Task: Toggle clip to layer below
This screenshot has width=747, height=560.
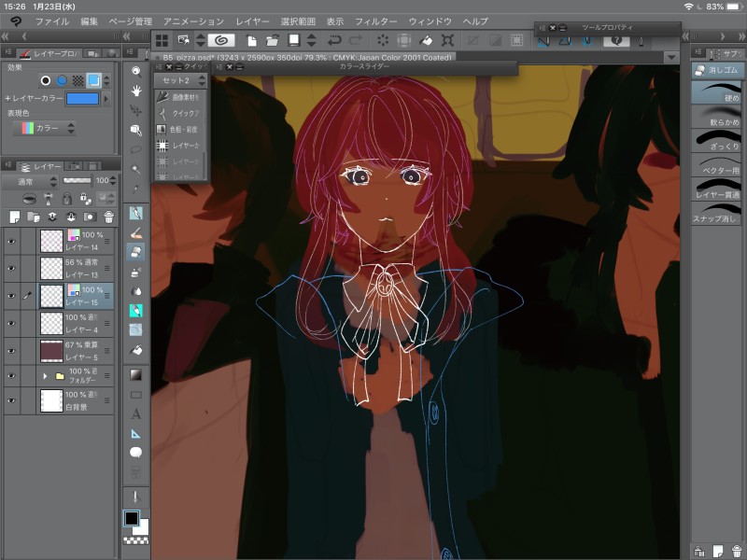Action: tap(30, 198)
